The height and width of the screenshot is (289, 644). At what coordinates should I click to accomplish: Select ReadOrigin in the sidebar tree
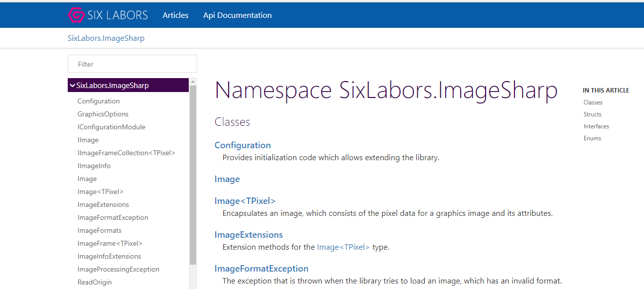click(x=95, y=282)
